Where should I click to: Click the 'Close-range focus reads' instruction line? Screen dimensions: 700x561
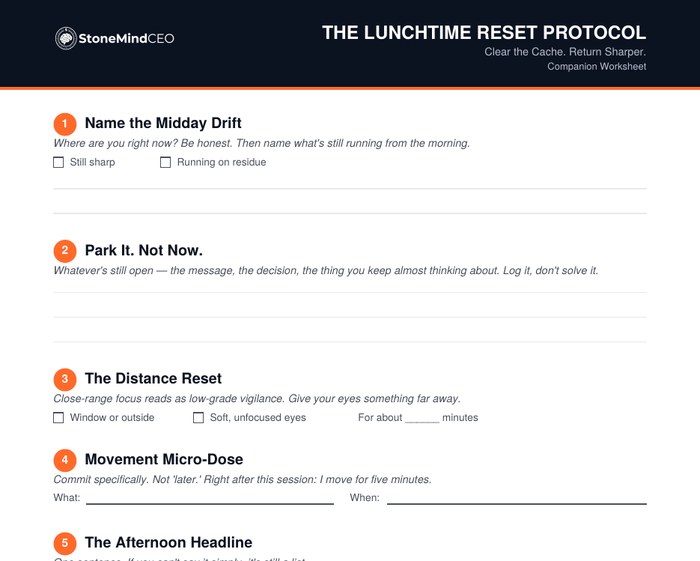click(257, 399)
